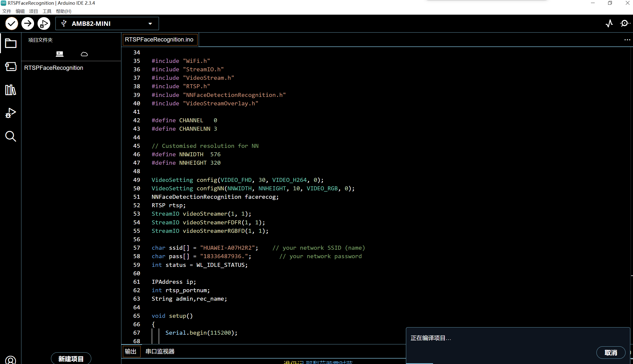
Task: Click the Arduino IDE title bar app icon
Action: pos(3,3)
